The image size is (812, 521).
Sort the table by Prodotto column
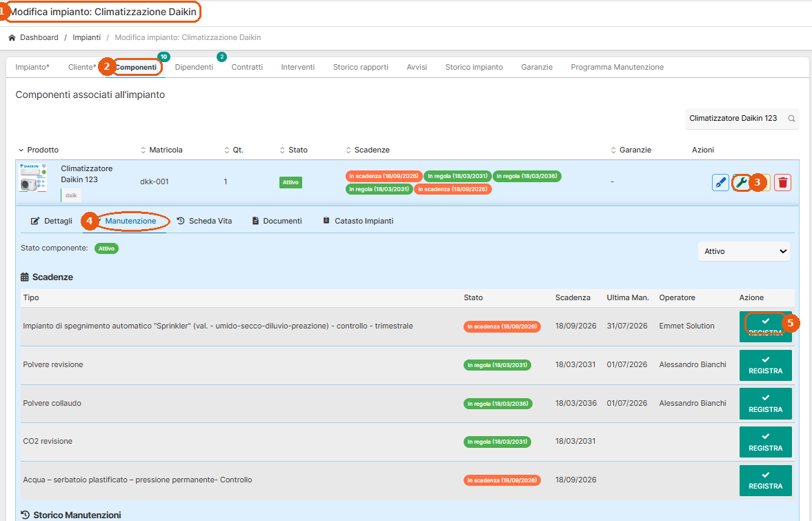[39, 150]
